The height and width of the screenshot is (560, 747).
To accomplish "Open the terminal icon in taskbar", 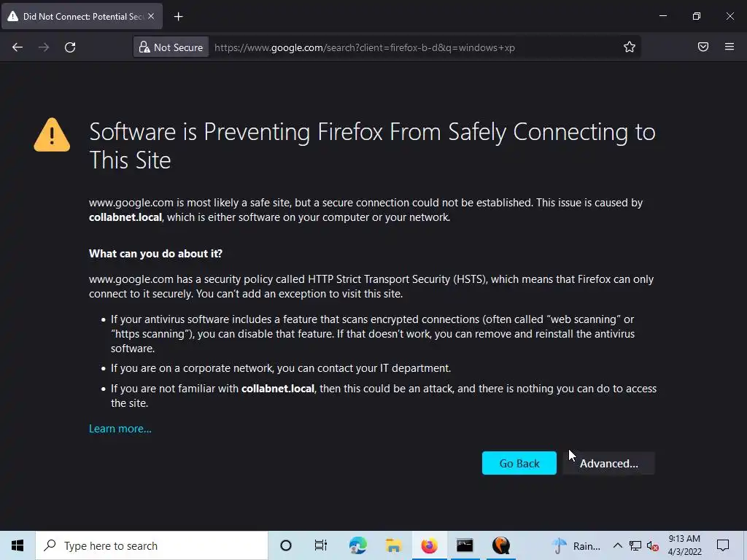I will click(x=465, y=545).
